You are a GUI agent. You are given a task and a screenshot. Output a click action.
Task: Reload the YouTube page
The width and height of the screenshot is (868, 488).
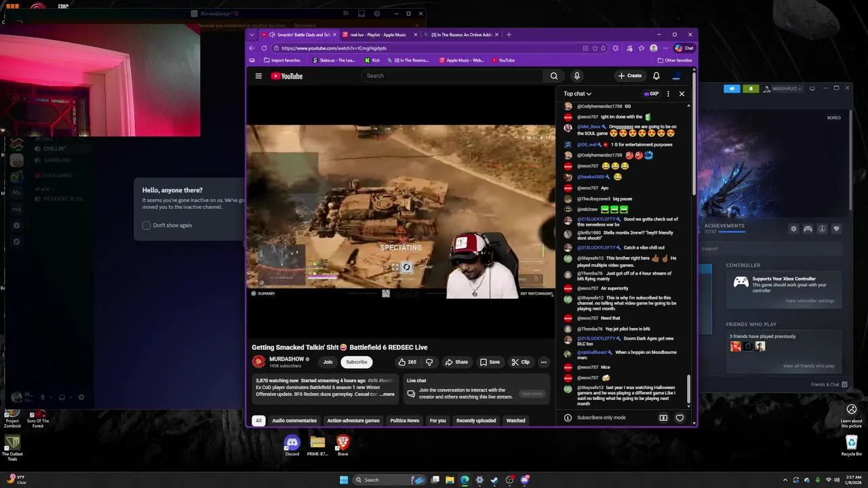264,48
